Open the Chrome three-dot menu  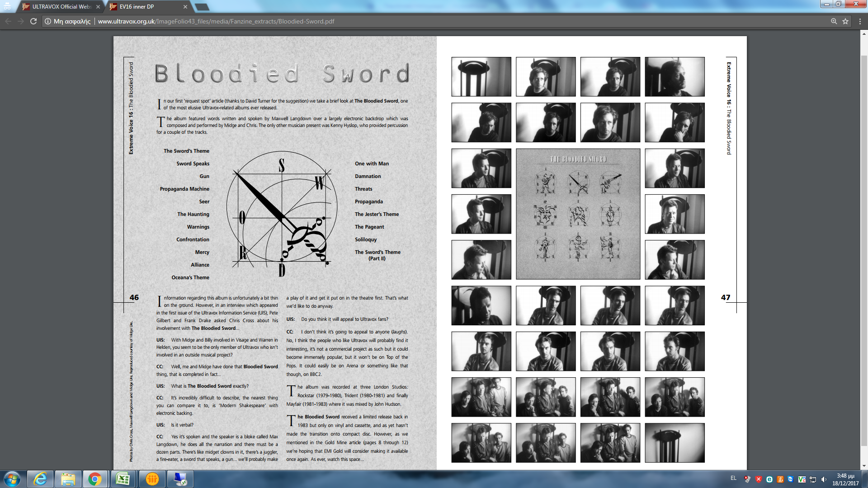[x=860, y=21]
